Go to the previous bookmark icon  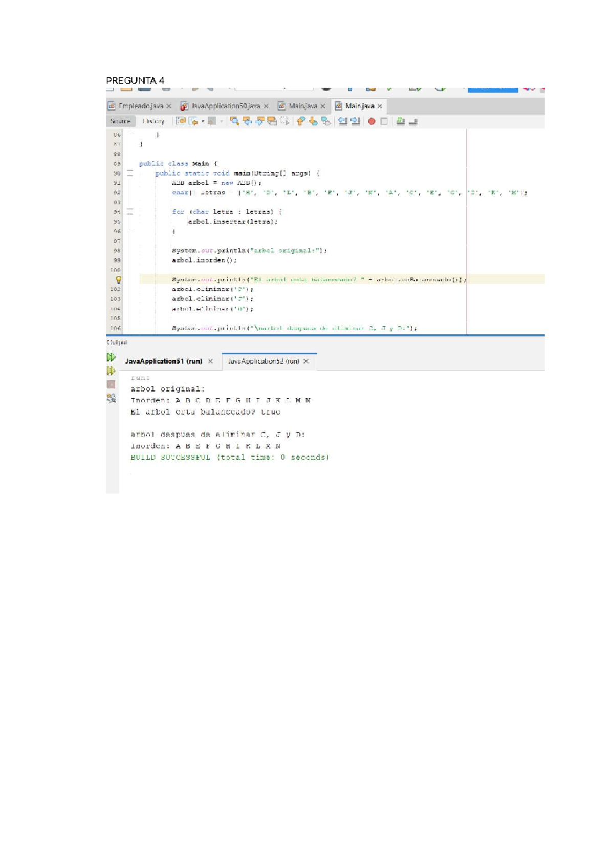coord(301,121)
